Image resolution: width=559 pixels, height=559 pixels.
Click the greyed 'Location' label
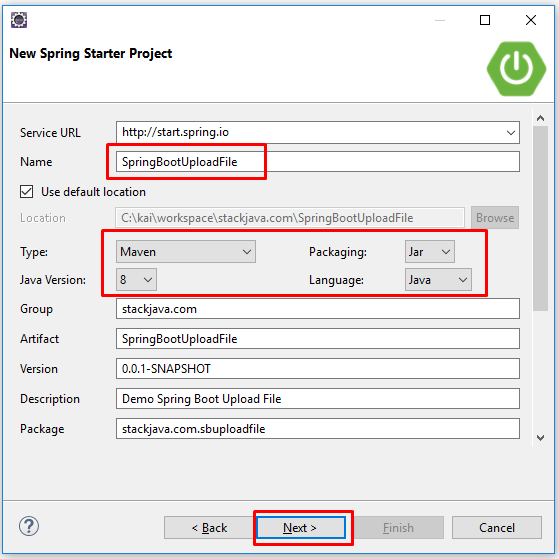pyautogui.click(x=43, y=218)
